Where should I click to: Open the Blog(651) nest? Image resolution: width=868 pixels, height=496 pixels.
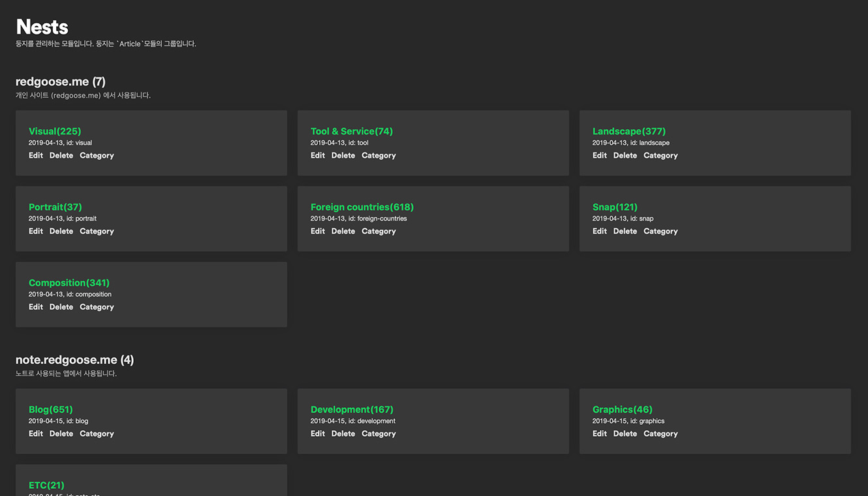tap(51, 409)
